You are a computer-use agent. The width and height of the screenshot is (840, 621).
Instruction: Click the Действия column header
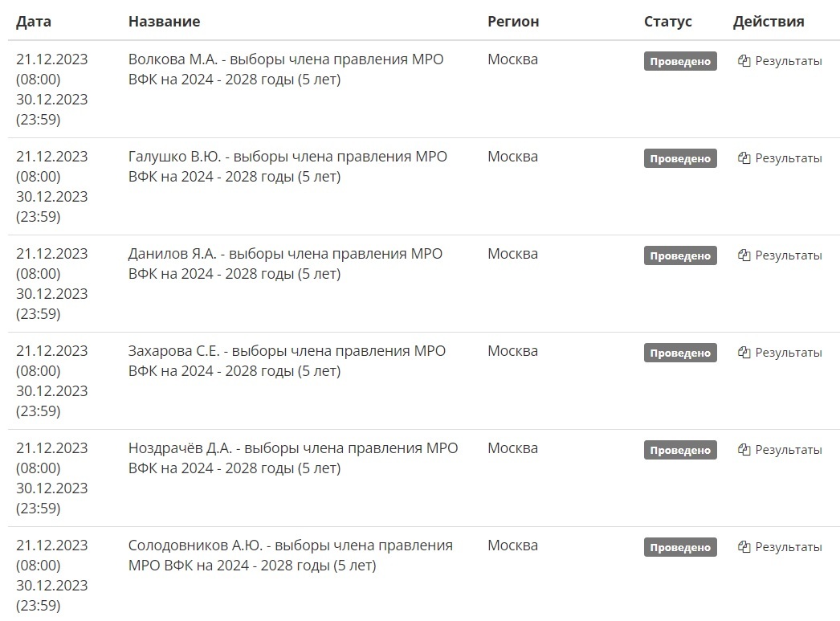click(x=769, y=22)
